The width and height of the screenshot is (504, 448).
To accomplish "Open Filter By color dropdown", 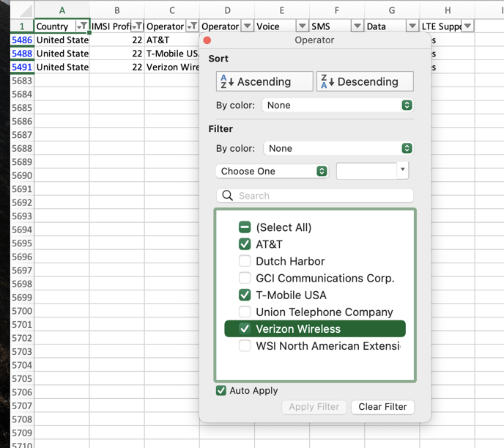I will (x=338, y=148).
